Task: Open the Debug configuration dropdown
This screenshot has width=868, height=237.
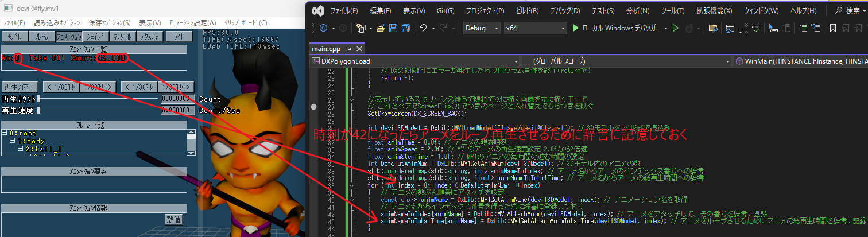Action: pos(481,28)
